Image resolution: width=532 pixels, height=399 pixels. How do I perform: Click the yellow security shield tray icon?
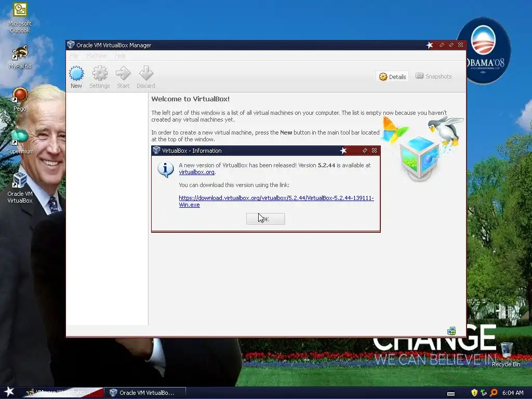[x=474, y=393]
